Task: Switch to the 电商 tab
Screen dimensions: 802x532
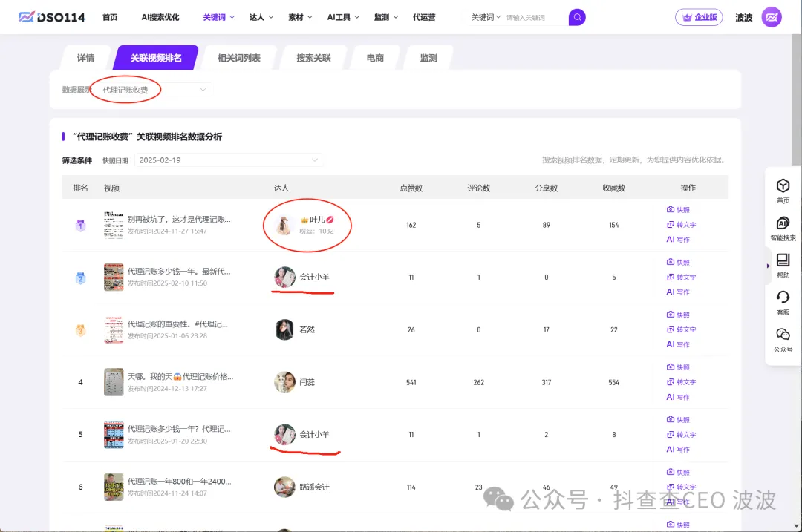Action: (375, 58)
